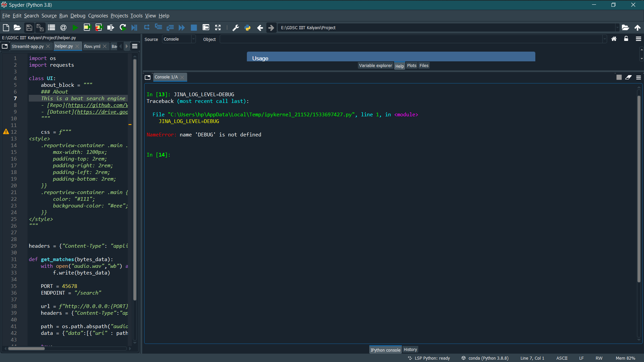Expand the working directory path dropdown
The image size is (644, 362).
(618, 27)
